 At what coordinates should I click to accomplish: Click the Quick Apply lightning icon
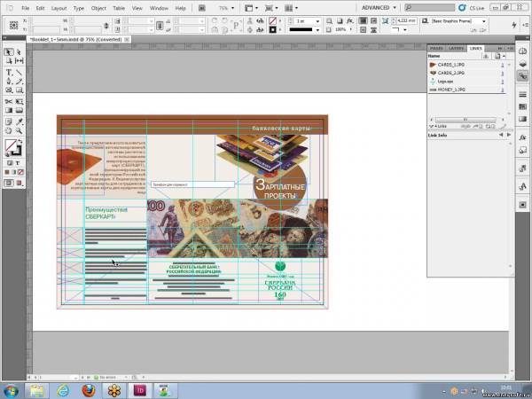(513, 25)
